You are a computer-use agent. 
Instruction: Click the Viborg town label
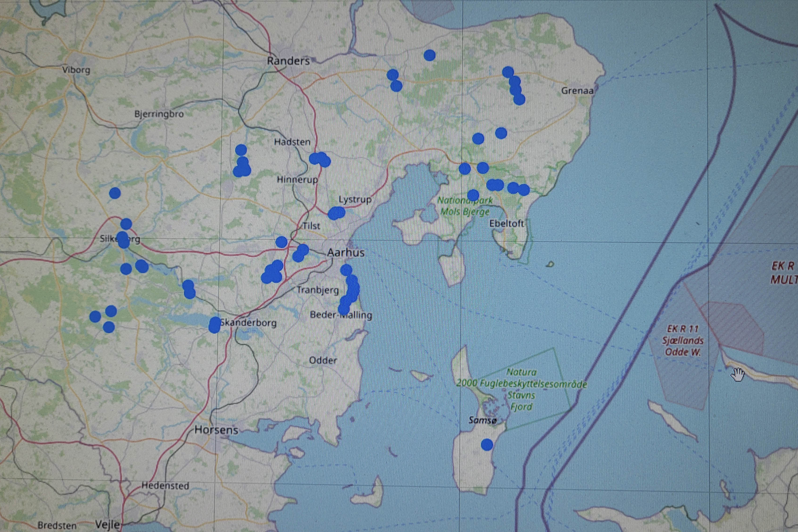tap(76, 70)
